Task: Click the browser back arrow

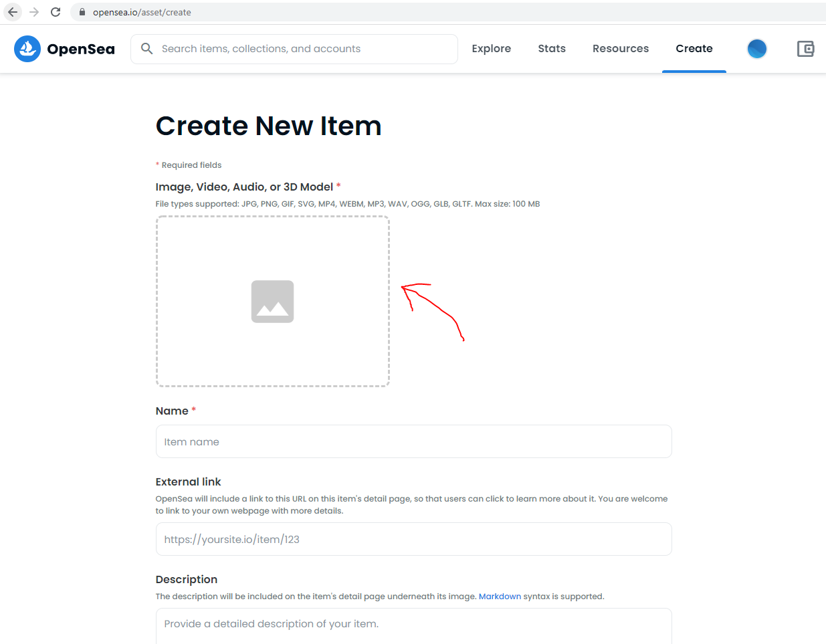Action: click(x=13, y=12)
